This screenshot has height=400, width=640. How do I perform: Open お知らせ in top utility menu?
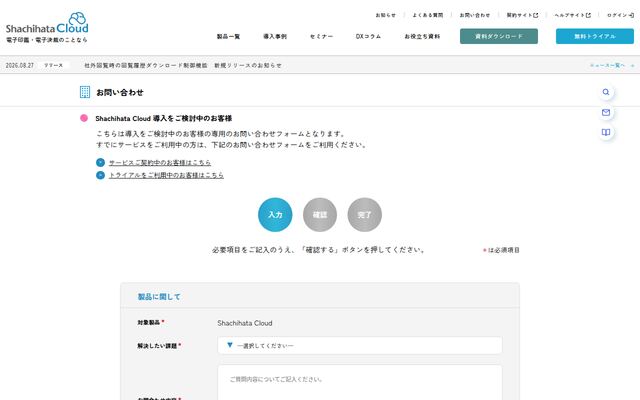(386, 15)
